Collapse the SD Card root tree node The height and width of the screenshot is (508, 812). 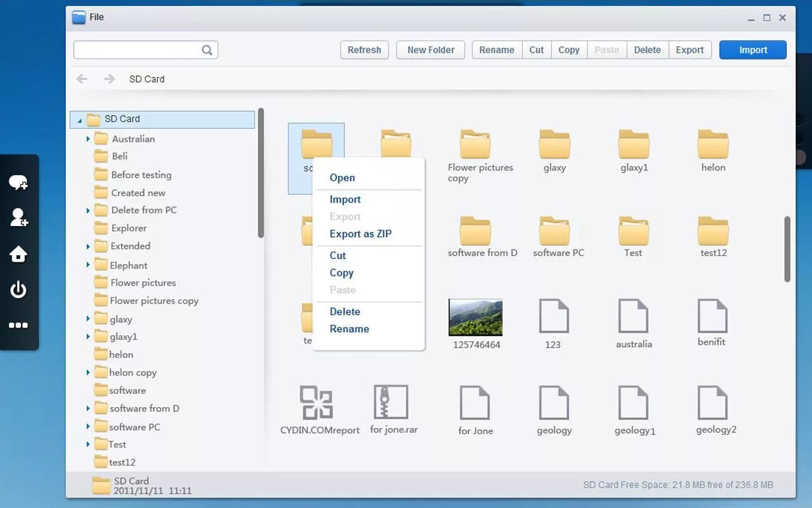[x=79, y=120]
